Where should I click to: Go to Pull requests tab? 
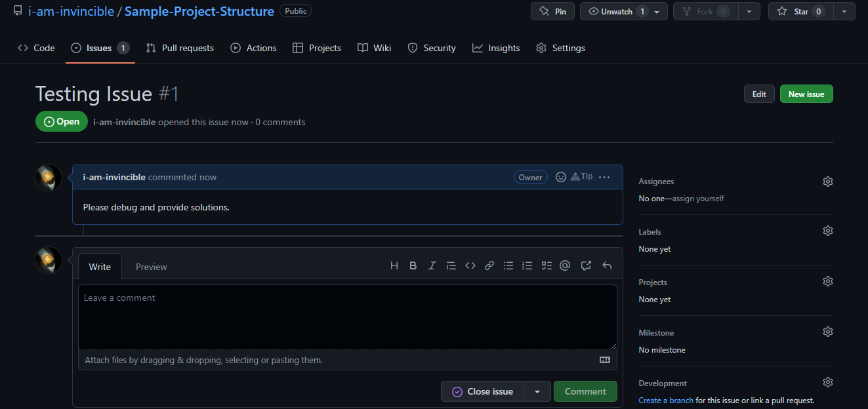[x=180, y=48]
